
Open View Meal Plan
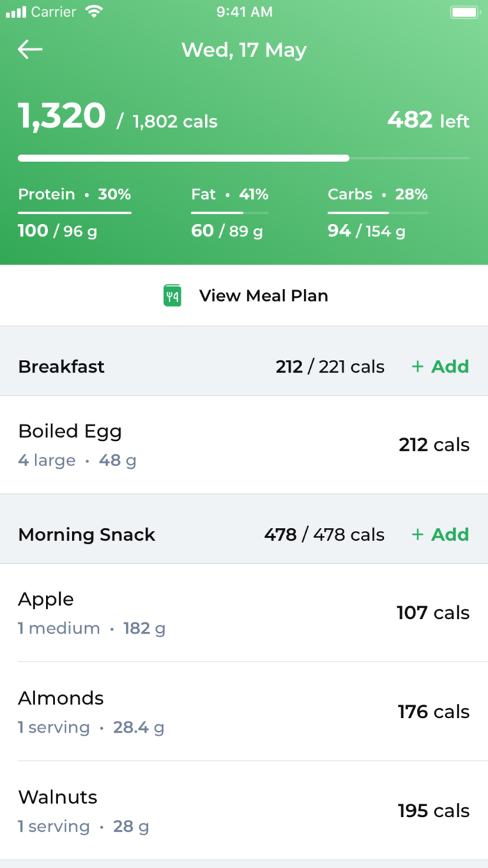263,296
